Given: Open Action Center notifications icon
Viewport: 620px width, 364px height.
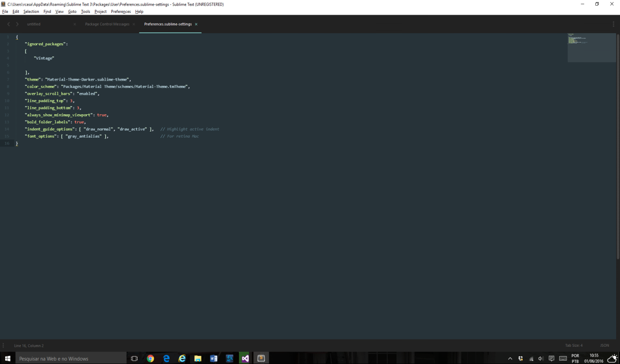Looking at the screenshot, I should point(551,358).
